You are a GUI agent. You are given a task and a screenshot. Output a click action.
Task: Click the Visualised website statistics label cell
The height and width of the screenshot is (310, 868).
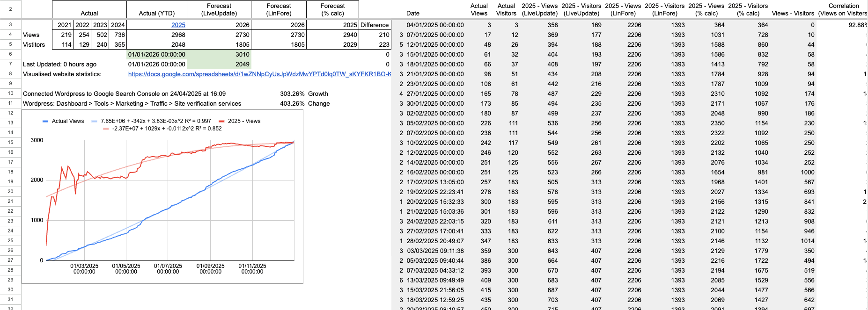[62, 74]
